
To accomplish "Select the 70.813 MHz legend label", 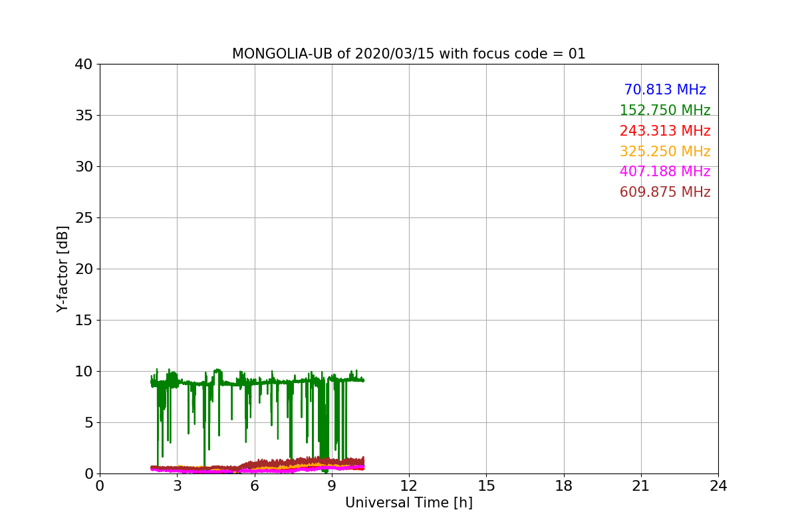I will click(665, 90).
